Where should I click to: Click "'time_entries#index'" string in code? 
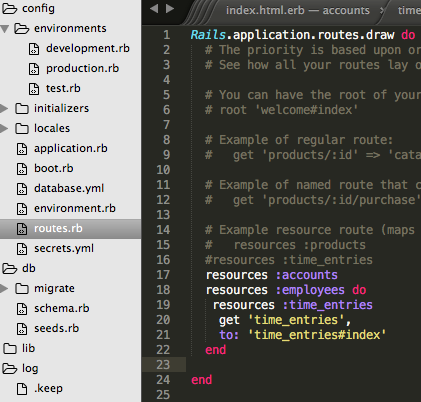[317, 335]
